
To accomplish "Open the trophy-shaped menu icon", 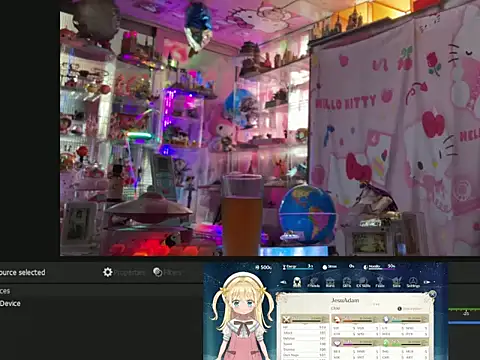I will click(380, 283).
